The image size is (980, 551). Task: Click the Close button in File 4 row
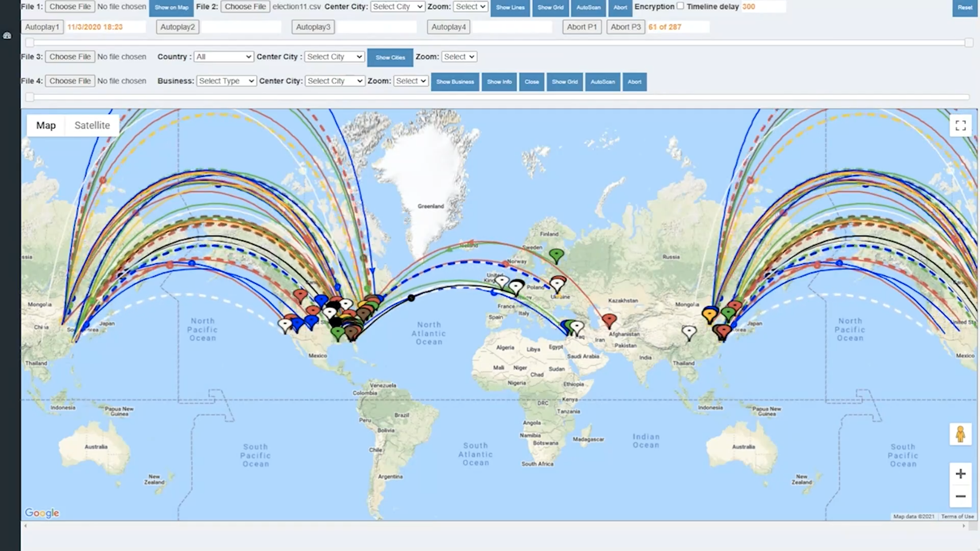(x=532, y=82)
